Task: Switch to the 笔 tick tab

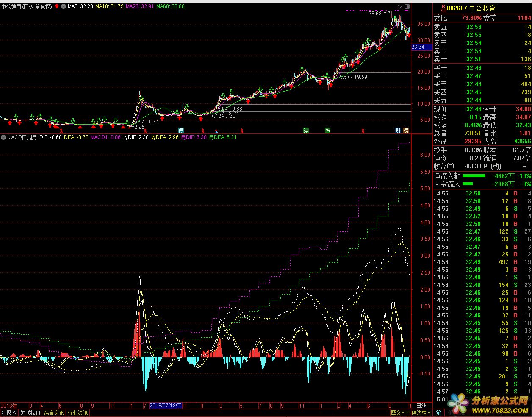Action: [438, 413]
